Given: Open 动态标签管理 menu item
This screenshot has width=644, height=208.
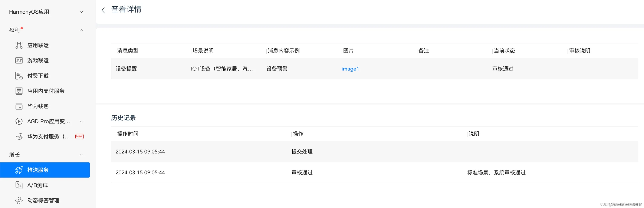Looking at the screenshot, I should tap(43, 201).
